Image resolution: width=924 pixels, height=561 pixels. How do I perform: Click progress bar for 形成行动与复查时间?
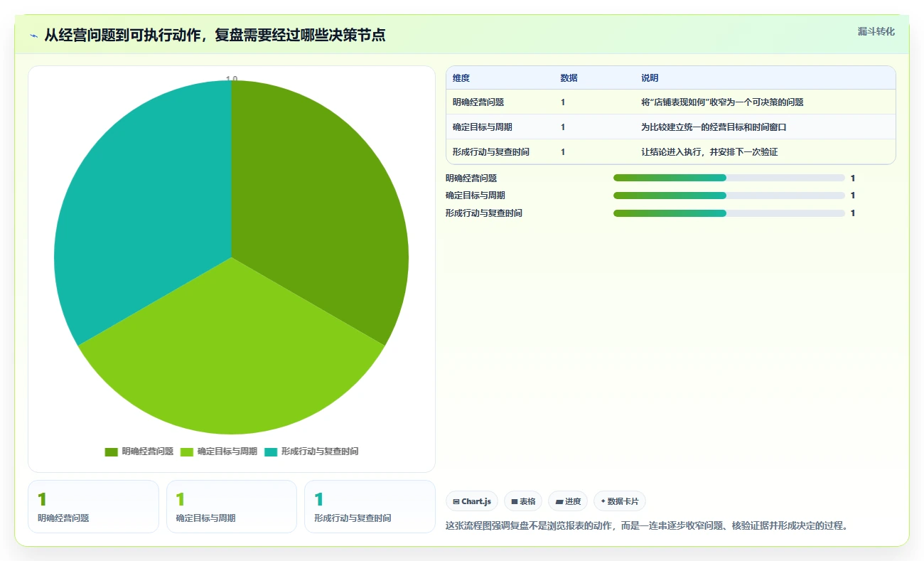point(729,213)
